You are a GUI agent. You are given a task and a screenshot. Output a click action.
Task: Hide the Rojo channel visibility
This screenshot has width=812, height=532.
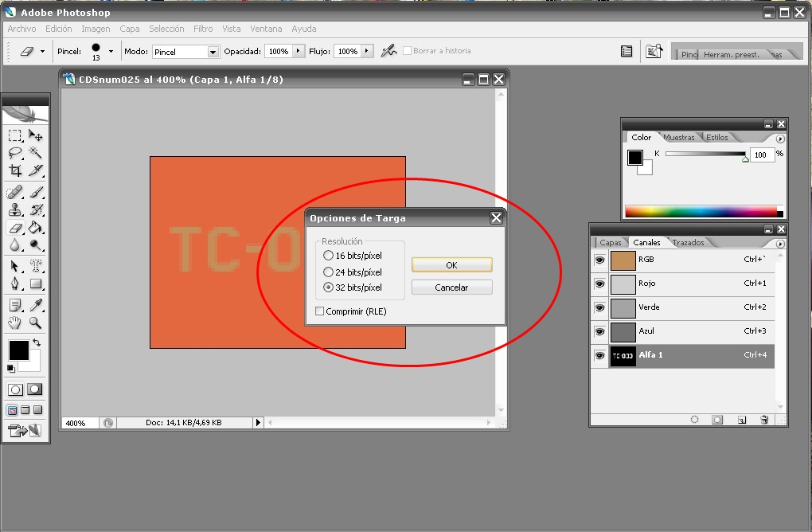point(599,284)
